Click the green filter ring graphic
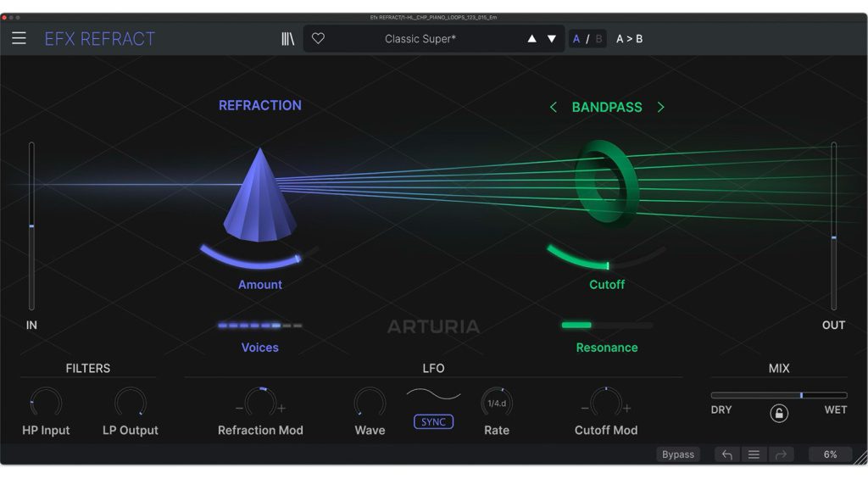868x479 pixels. [x=607, y=181]
